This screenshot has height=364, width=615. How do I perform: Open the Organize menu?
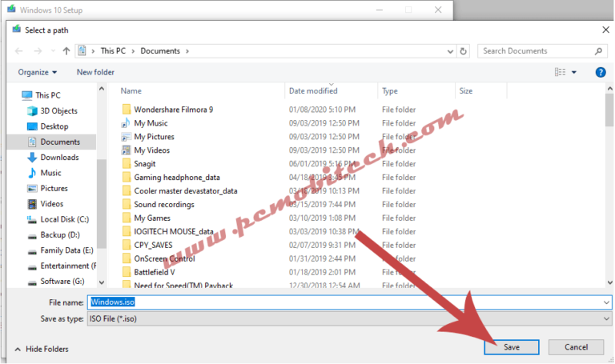(38, 72)
